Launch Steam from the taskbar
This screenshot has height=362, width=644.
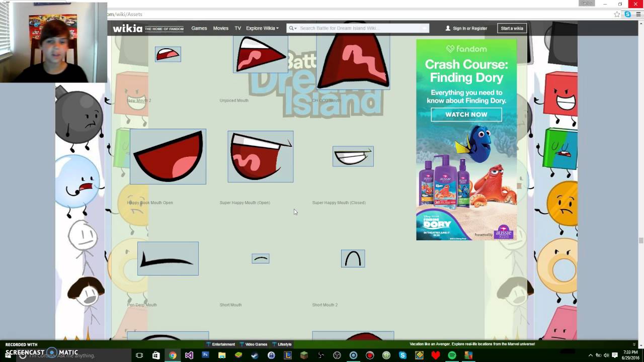point(255,355)
